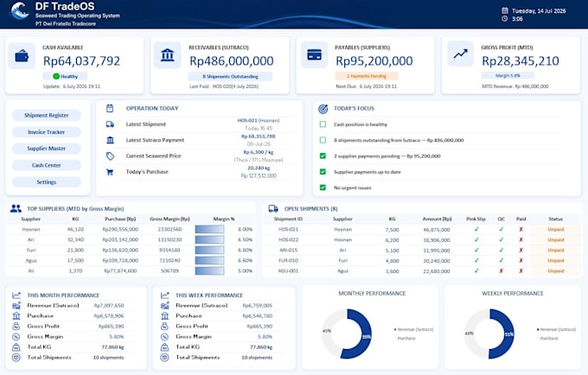Click shipment ID AGU-001
This screenshot has width=588, height=375.
click(288, 270)
